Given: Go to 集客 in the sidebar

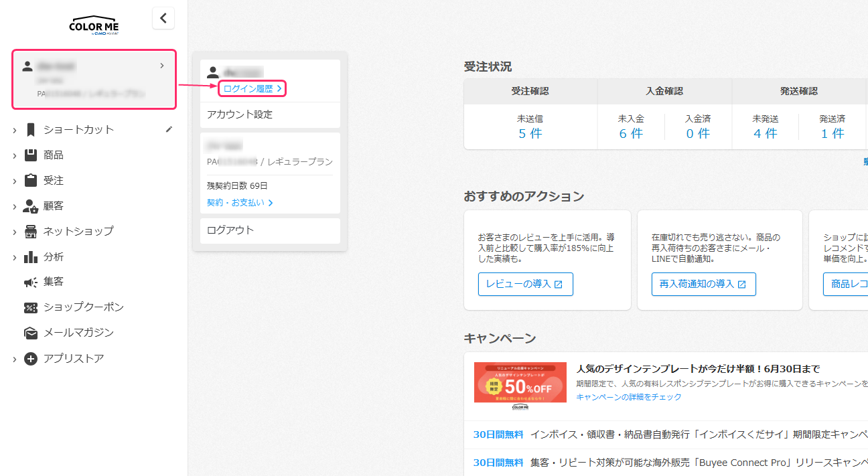Looking at the screenshot, I should pos(54,282).
